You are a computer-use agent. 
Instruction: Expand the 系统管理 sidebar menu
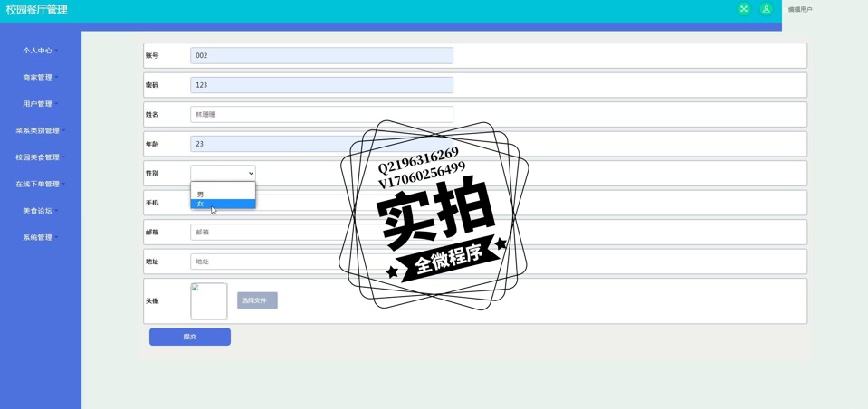pos(41,238)
